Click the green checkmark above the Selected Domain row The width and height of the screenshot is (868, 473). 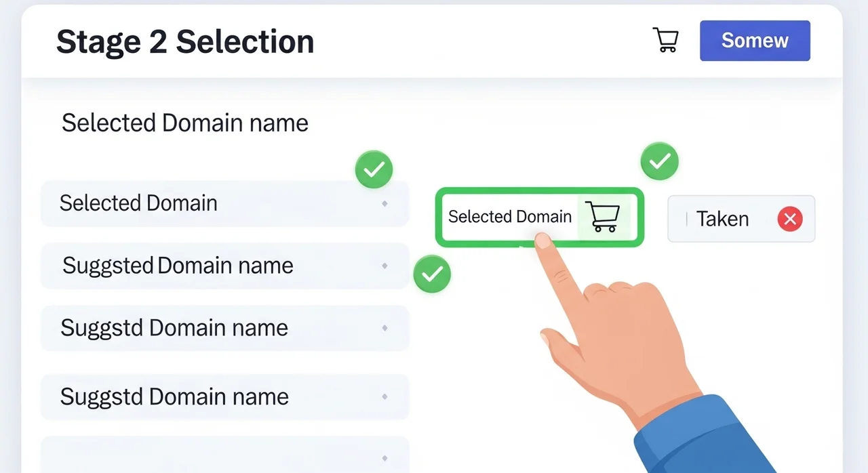pos(374,169)
